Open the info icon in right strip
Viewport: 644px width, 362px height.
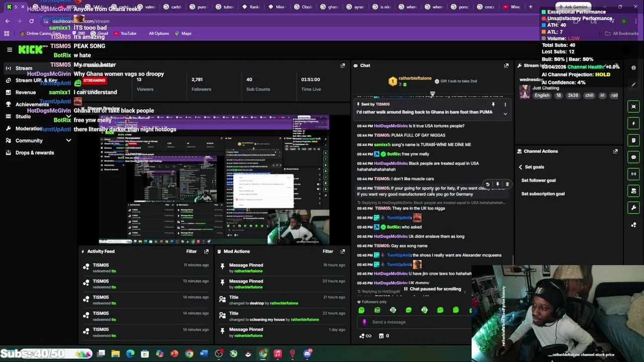pos(633,68)
